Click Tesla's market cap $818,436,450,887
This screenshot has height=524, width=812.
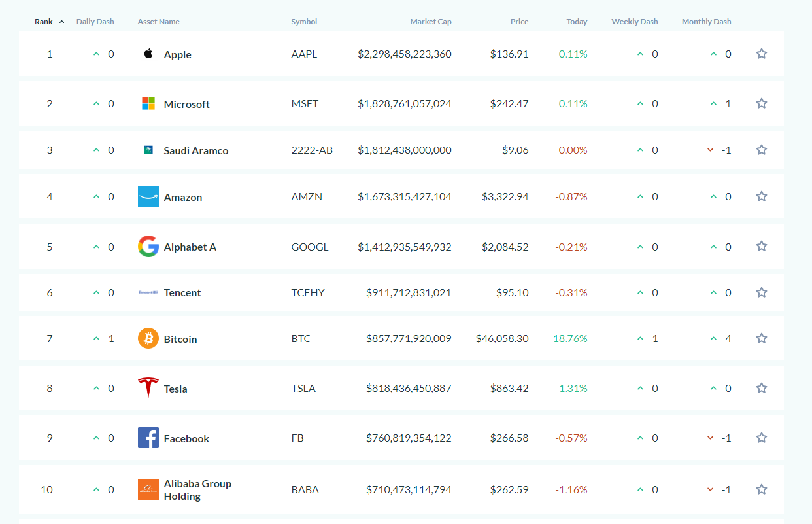(x=409, y=388)
